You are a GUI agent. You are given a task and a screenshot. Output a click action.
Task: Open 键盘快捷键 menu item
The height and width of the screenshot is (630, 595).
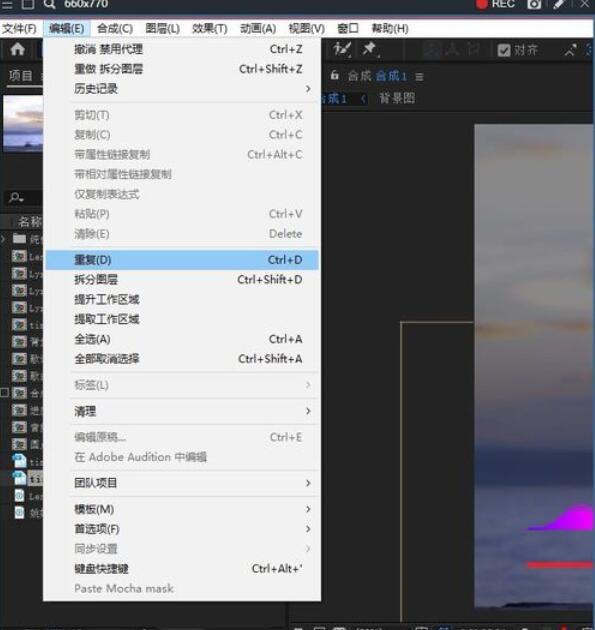[x=182, y=569]
